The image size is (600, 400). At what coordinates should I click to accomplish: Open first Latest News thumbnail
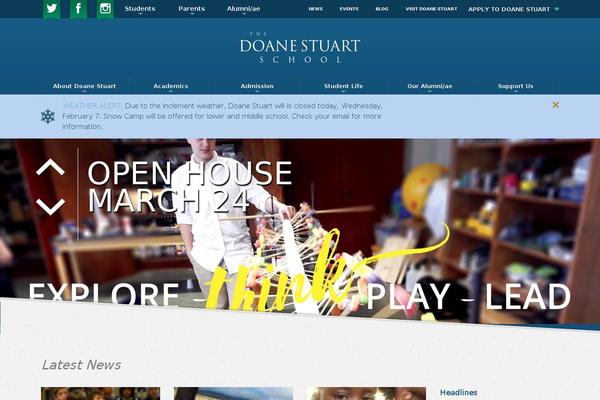coord(101,393)
